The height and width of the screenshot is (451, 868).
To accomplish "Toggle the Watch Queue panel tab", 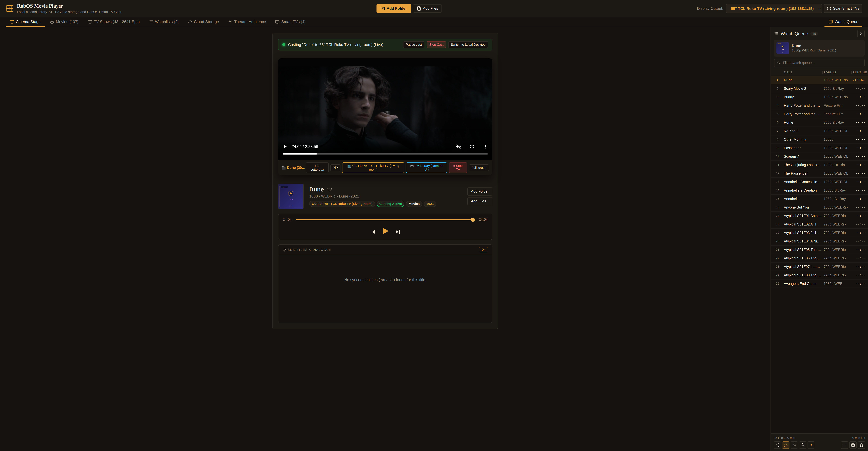I will tap(843, 22).
